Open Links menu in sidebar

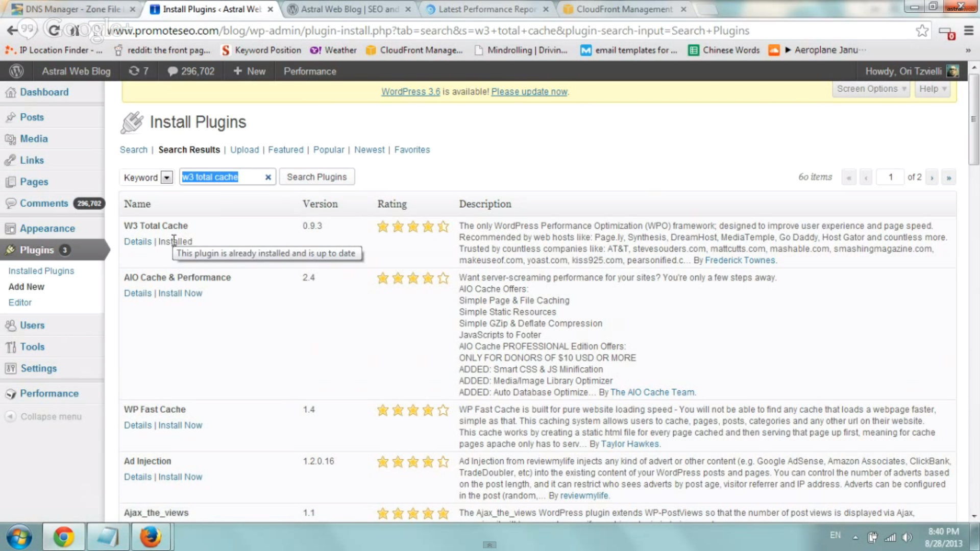click(32, 160)
